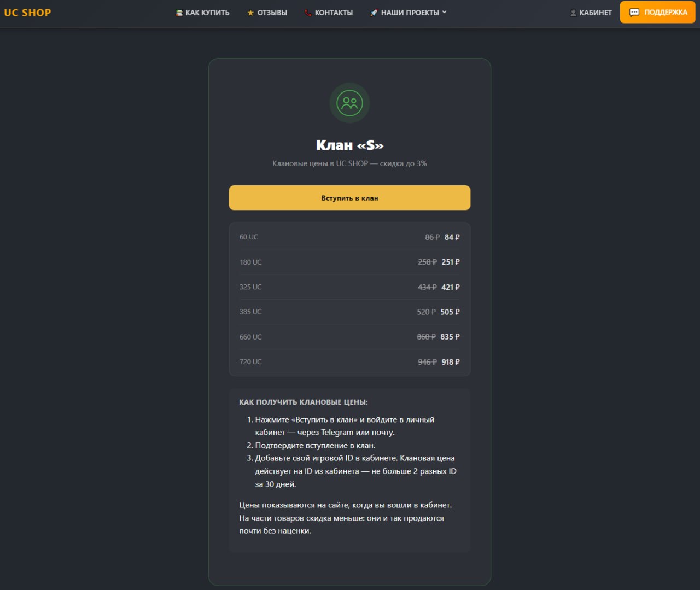Click the Вступить в клан button
Screen dimensions: 700x590
349,197
